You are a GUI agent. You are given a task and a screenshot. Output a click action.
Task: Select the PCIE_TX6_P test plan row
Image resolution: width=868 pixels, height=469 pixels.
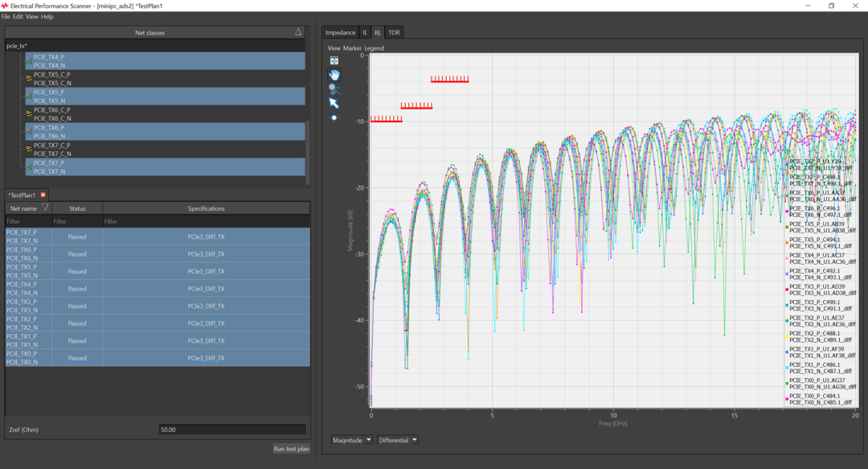[158, 254]
